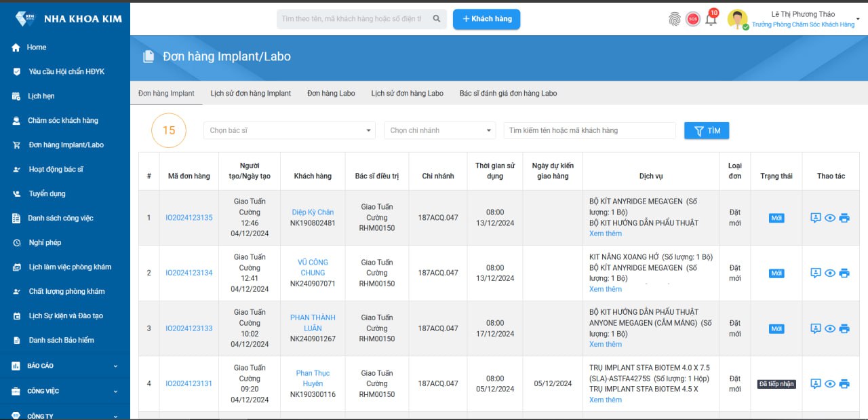View order IO2024123135 details via eye icon
The width and height of the screenshot is (868, 420).
(x=830, y=218)
